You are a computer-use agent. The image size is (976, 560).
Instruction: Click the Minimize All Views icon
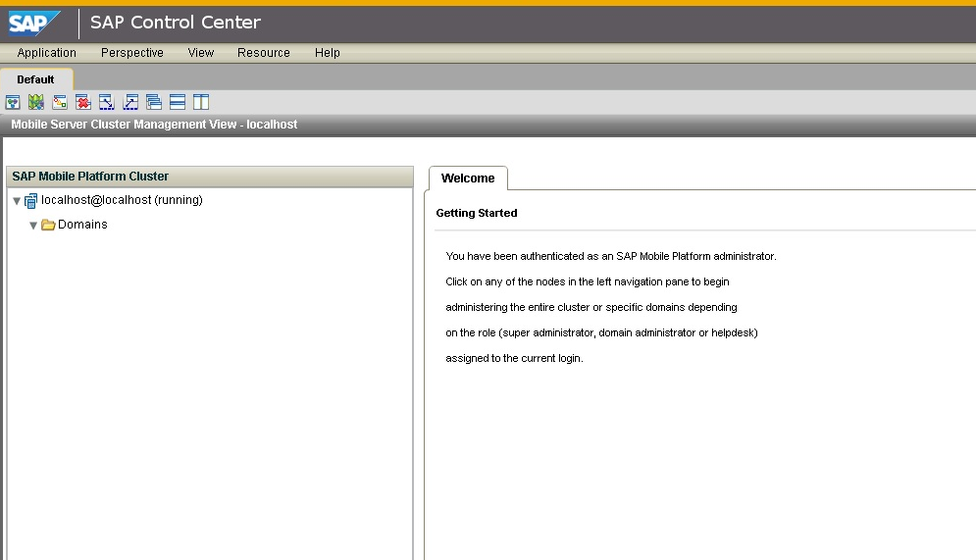[x=107, y=102]
